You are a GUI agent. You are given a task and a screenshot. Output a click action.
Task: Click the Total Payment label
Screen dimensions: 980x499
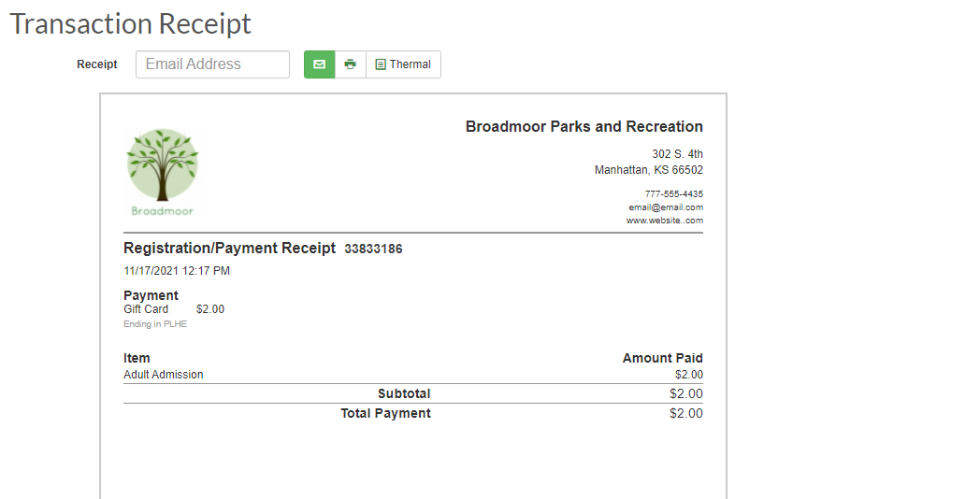[385, 413]
